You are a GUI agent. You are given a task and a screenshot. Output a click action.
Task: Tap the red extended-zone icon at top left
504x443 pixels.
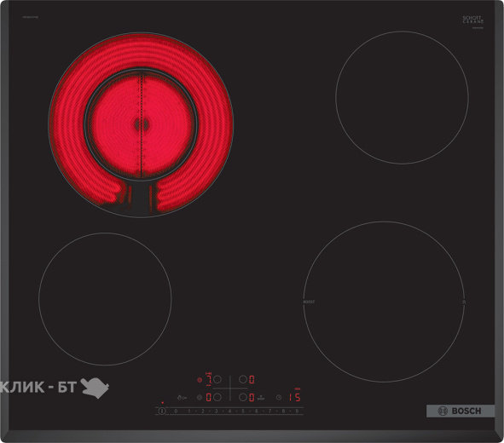(x=200, y=380)
